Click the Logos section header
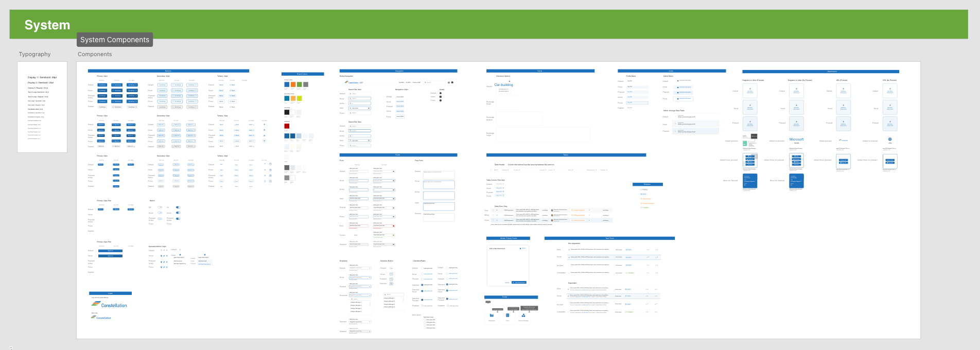This screenshot has width=980, height=350. pos(110,293)
